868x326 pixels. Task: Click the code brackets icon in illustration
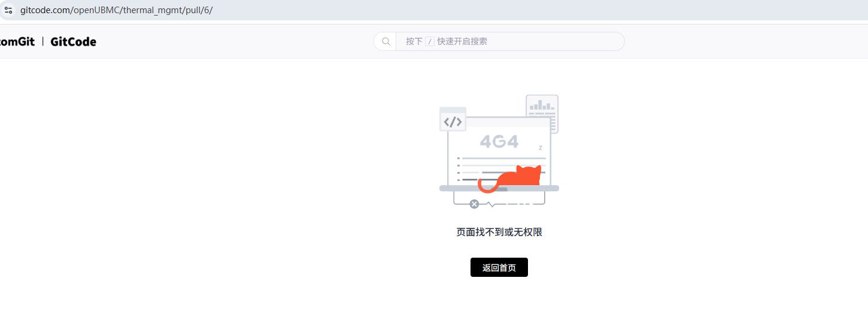click(453, 122)
